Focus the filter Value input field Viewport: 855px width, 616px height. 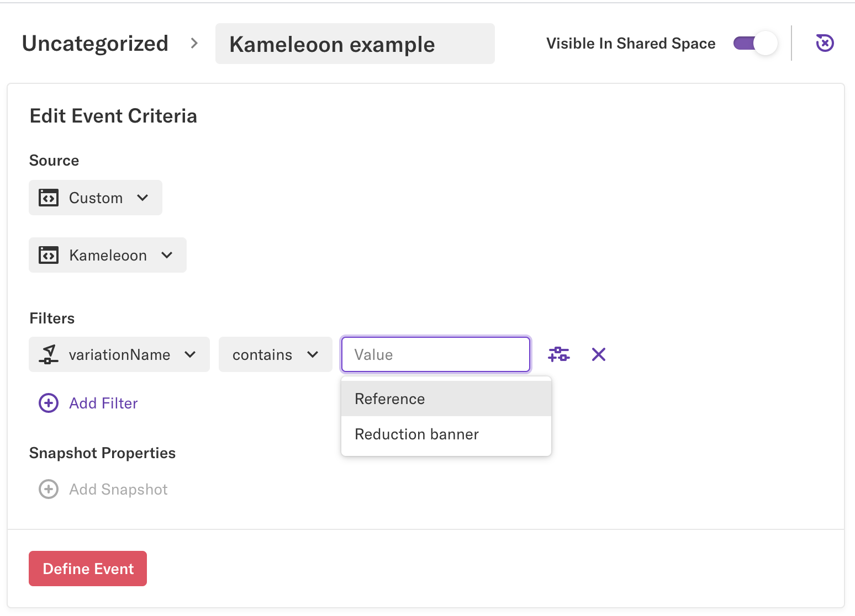click(436, 354)
